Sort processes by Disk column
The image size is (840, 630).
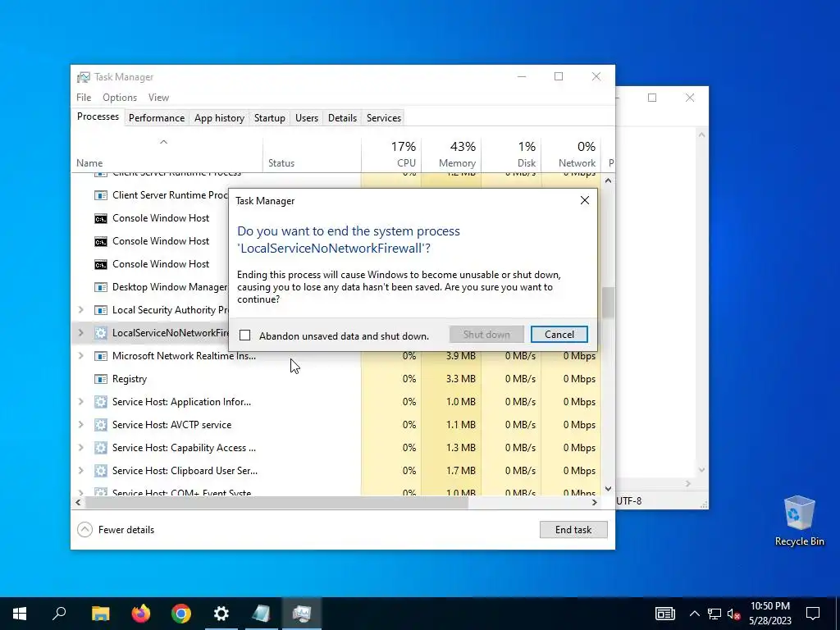512,154
